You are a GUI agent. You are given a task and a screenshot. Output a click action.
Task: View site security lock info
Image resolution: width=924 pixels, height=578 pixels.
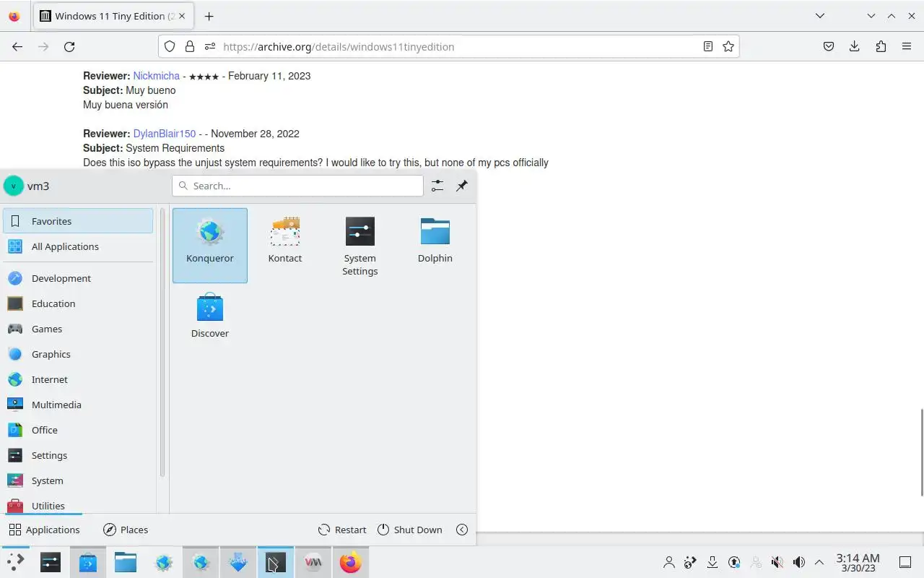[x=190, y=46]
